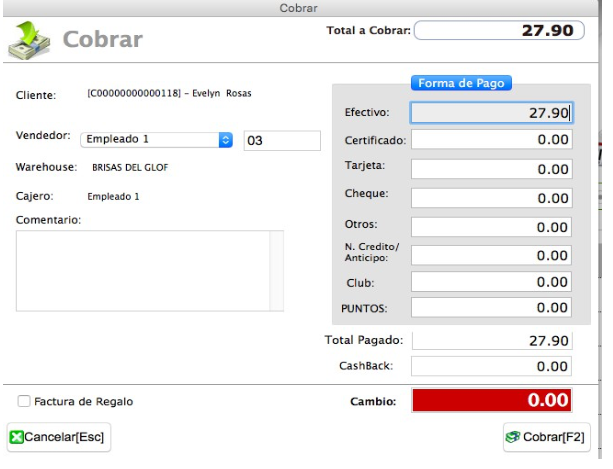This screenshot has width=613, height=469.
Task: Focus the Efectivo amount field
Action: (x=492, y=113)
